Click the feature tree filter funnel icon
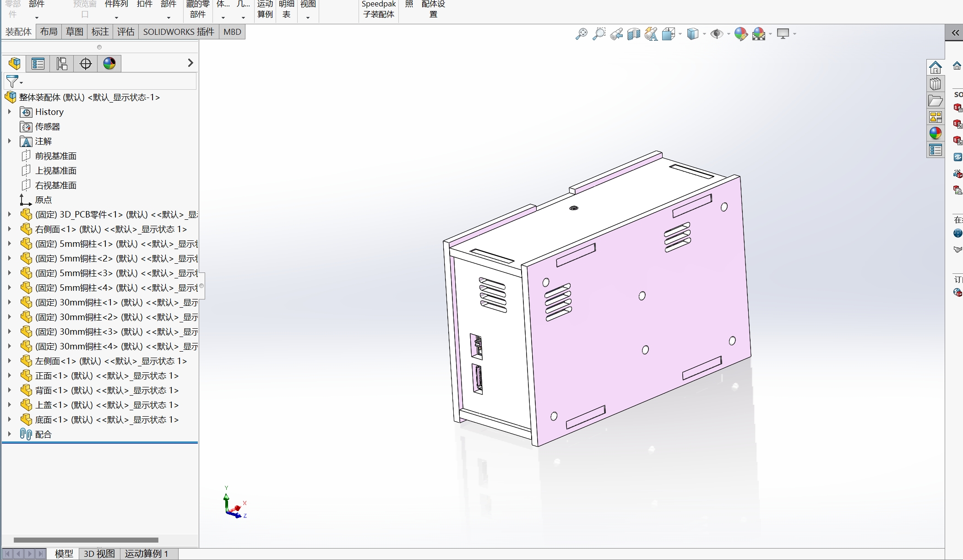The image size is (963, 560). coord(12,82)
